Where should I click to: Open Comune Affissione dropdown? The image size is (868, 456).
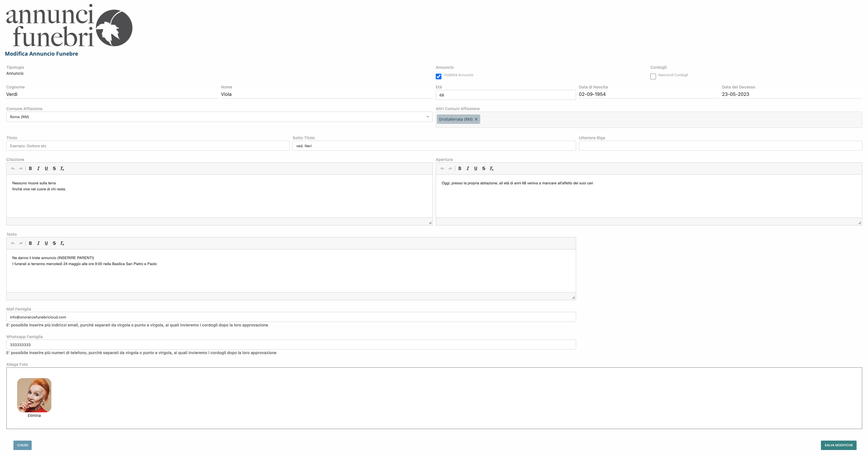(219, 117)
